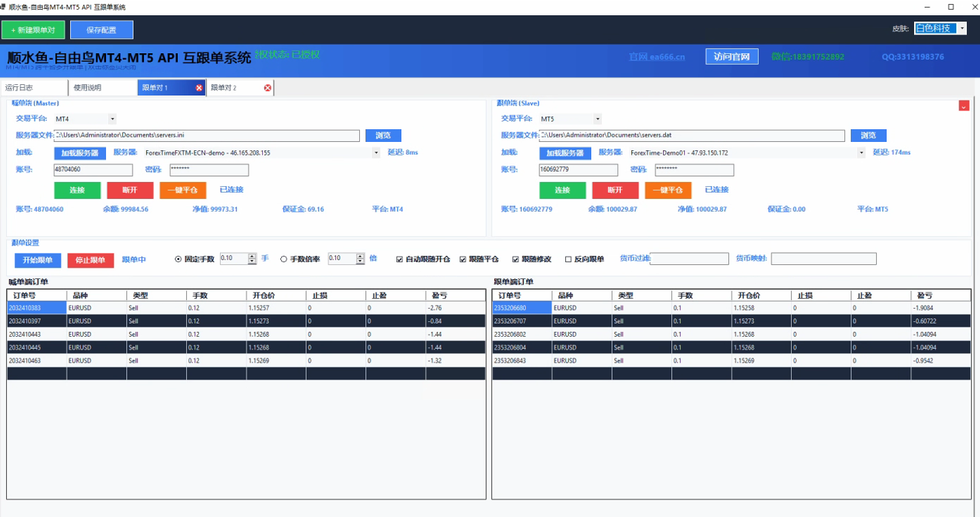Click 货币过滤 input field
This screenshot has width=980, height=517.
click(x=689, y=258)
